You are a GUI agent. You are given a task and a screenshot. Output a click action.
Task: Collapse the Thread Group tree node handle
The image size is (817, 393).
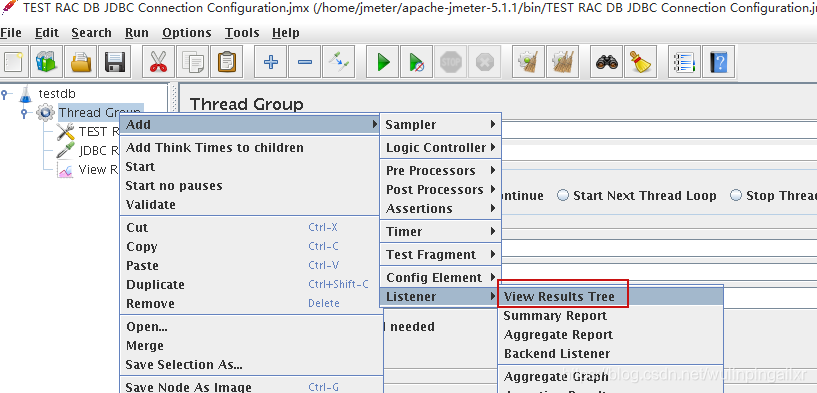[24, 113]
